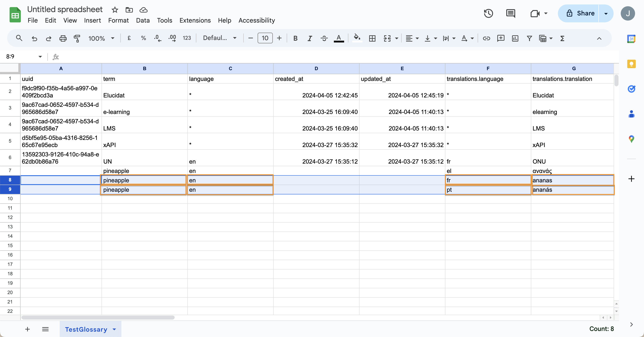This screenshot has width=644, height=337.
Task: Open zoom 100% dropdown
Action: [x=101, y=38]
